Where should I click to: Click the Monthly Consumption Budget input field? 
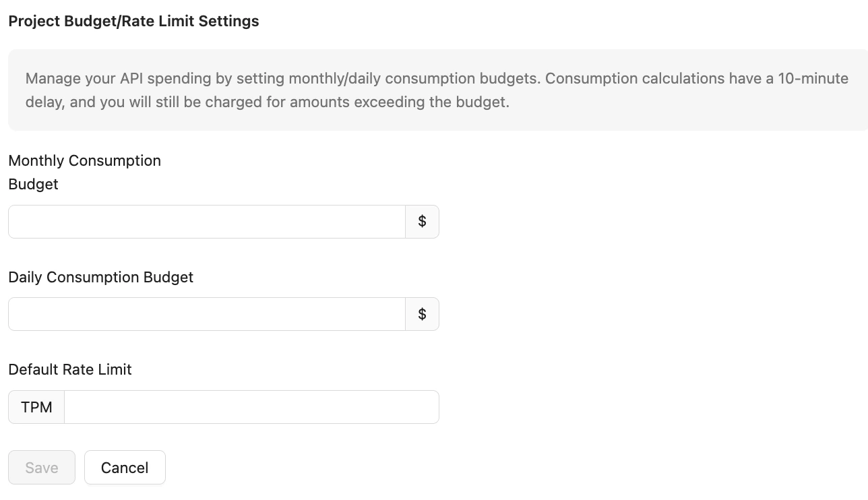point(206,222)
